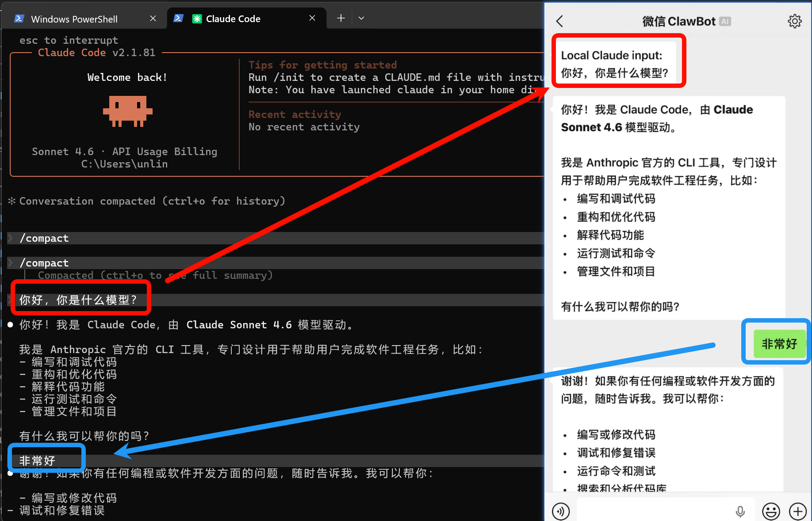Open the emoji picker in chat
Image resolution: width=812 pixels, height=521 pixels.
pos(771,511)
